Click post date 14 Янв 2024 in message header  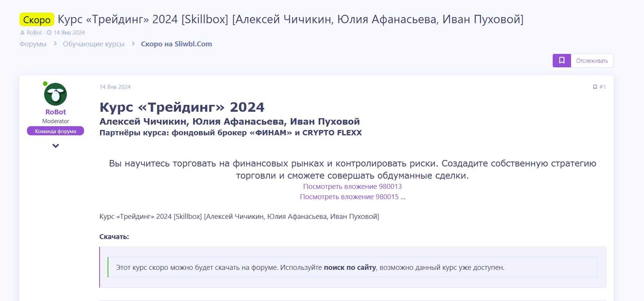click(115, 87)
